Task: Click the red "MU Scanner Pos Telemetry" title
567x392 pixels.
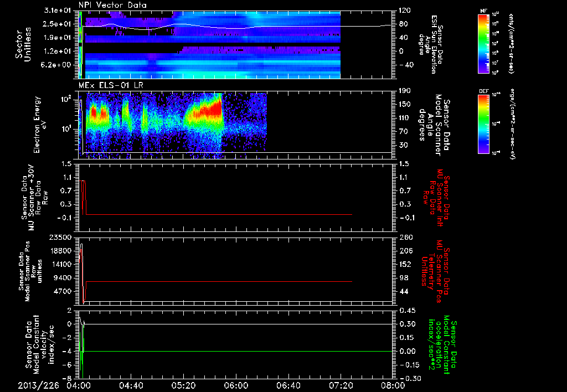Action: (435, 271)
